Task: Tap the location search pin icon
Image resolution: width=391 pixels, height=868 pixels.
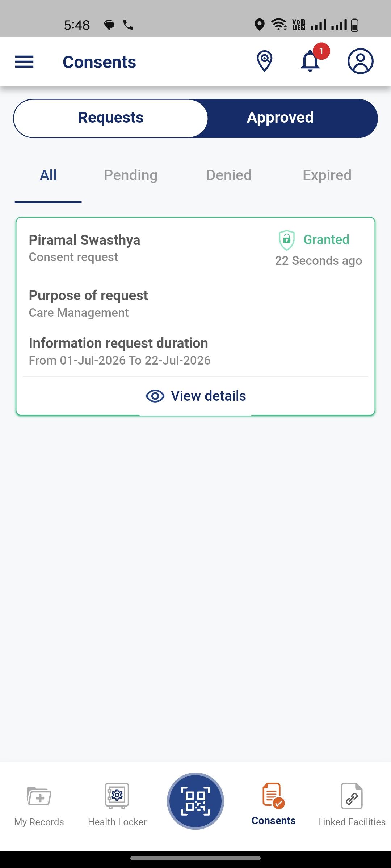Action: pyautogui.click(x=265, y=61)
